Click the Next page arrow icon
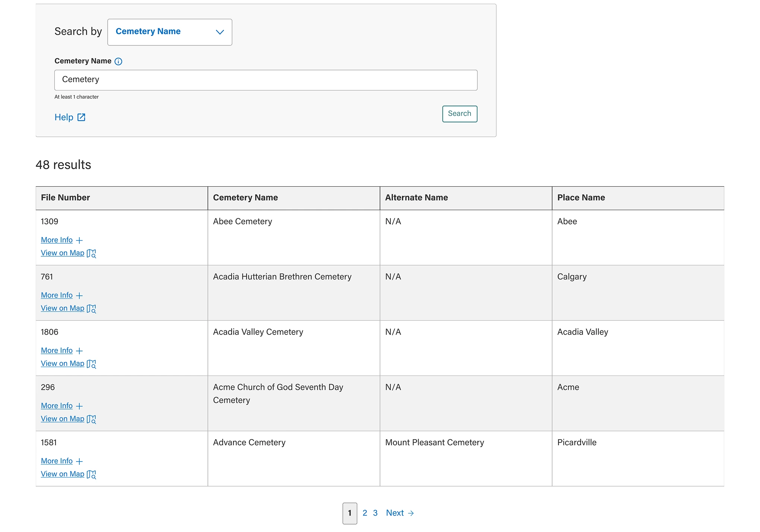The height and width of the screenshot is (532, 760). point(411,513)
